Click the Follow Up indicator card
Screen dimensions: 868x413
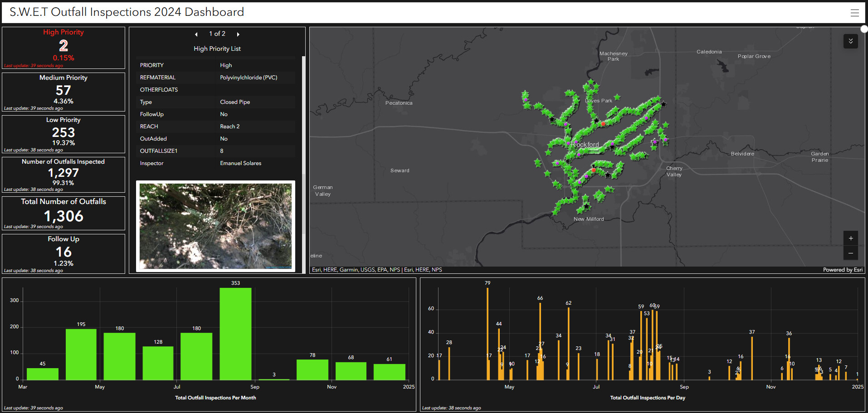point(63,253)
